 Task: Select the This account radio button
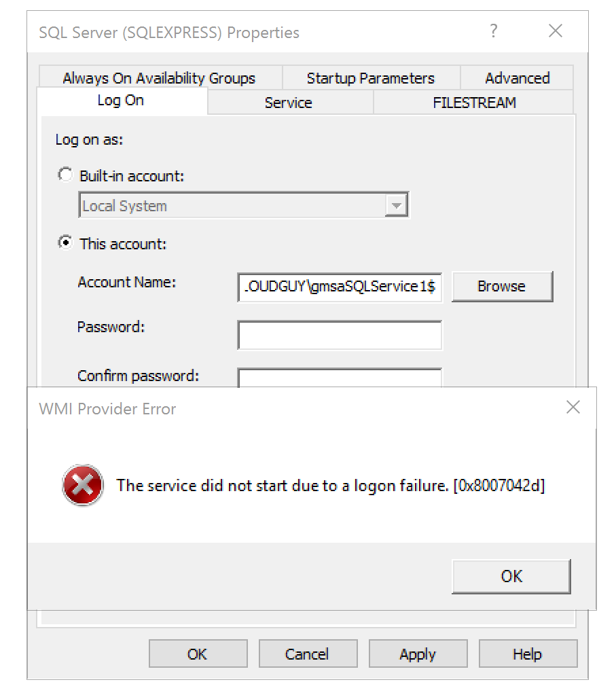[65, 243]
